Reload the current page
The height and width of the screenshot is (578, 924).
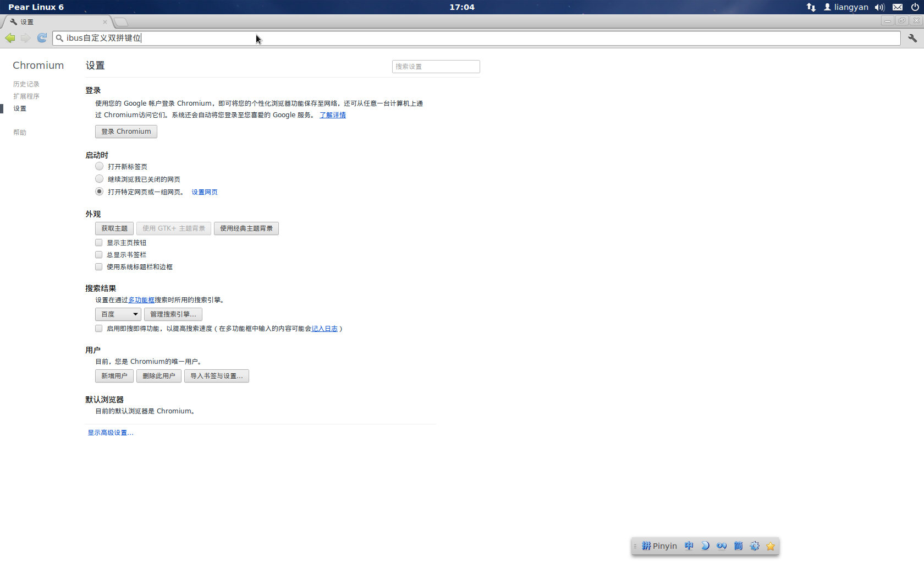click(x=42, y=38)
